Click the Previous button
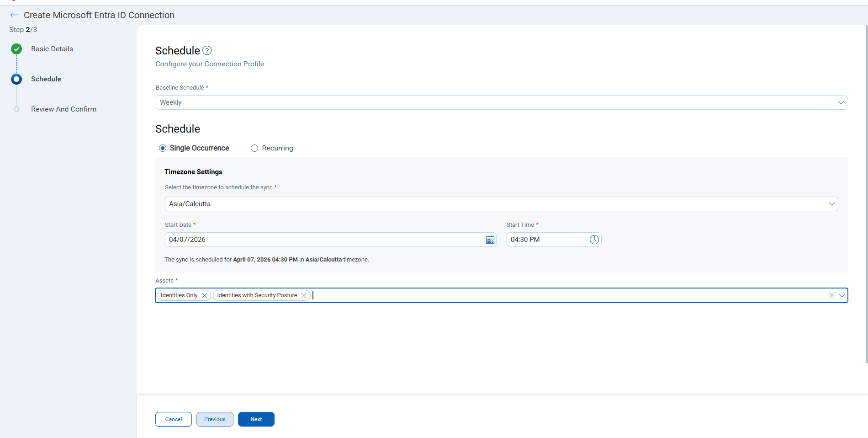Screen dimensions: 868x438 [x=215, y=419]
